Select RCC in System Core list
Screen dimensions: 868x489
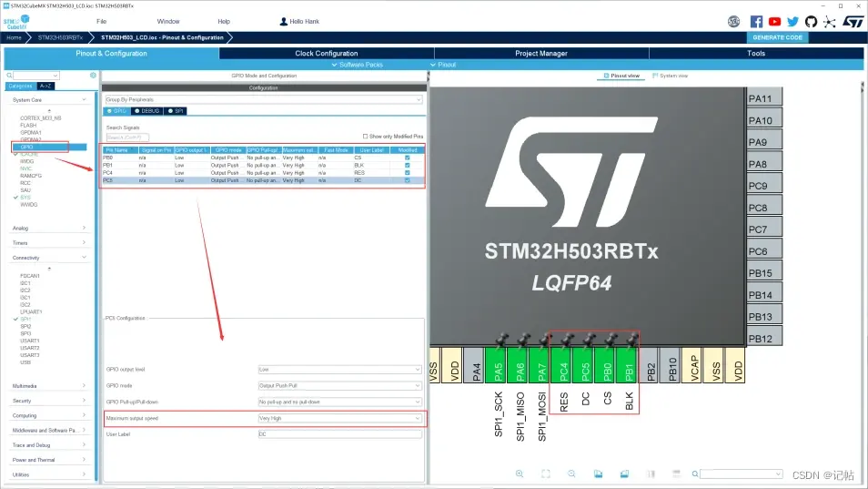[x=25, y=183]
